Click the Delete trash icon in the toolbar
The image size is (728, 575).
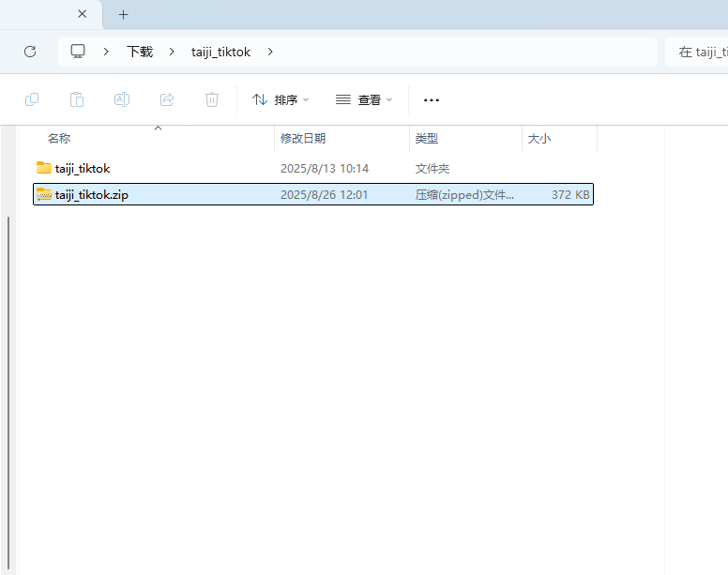pos(212,99)
